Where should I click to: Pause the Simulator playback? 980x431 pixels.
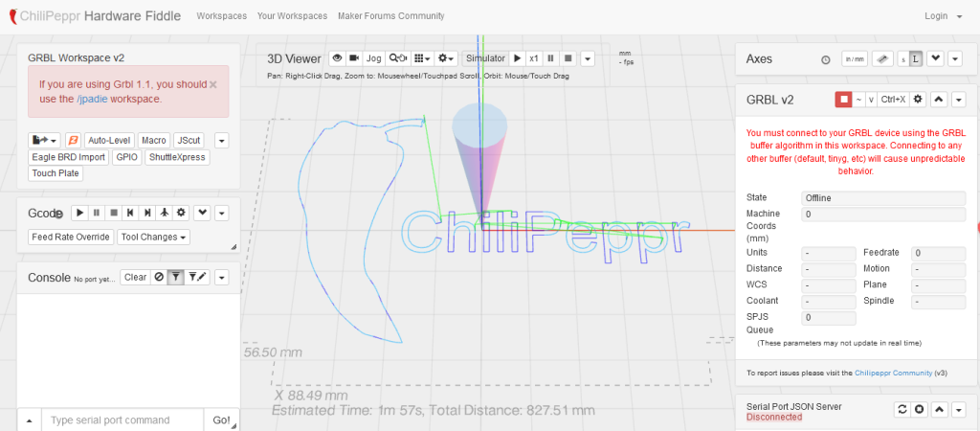coord(550,58)
